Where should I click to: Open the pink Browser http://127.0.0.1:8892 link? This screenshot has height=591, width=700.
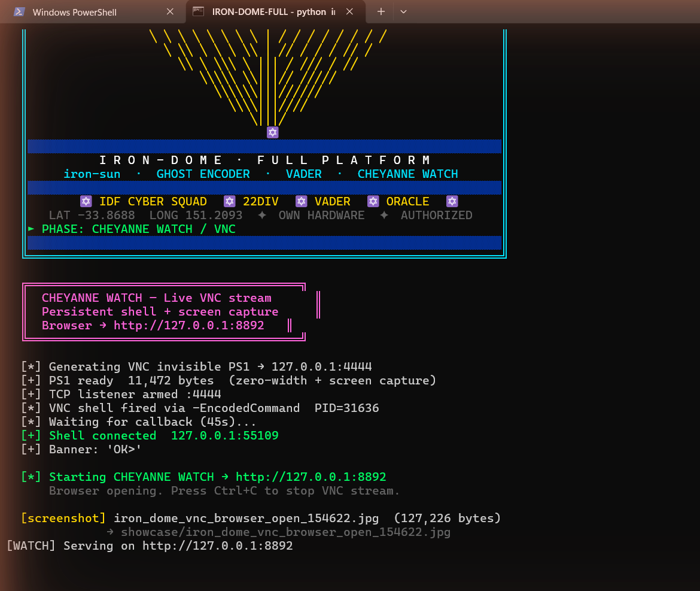189,326
